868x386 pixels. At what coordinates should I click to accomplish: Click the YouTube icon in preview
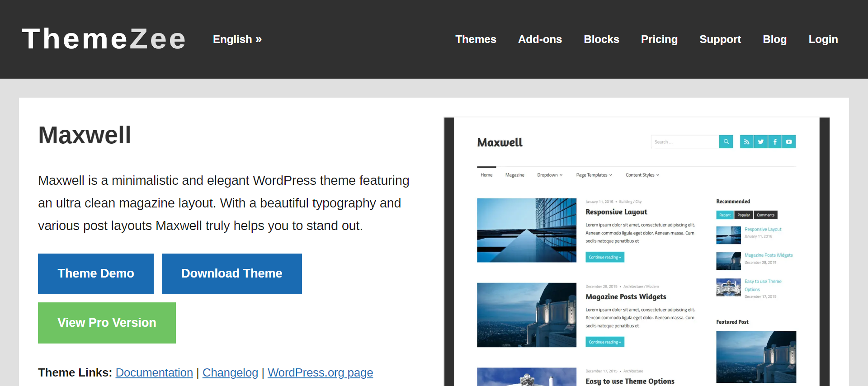coord(789,142)
